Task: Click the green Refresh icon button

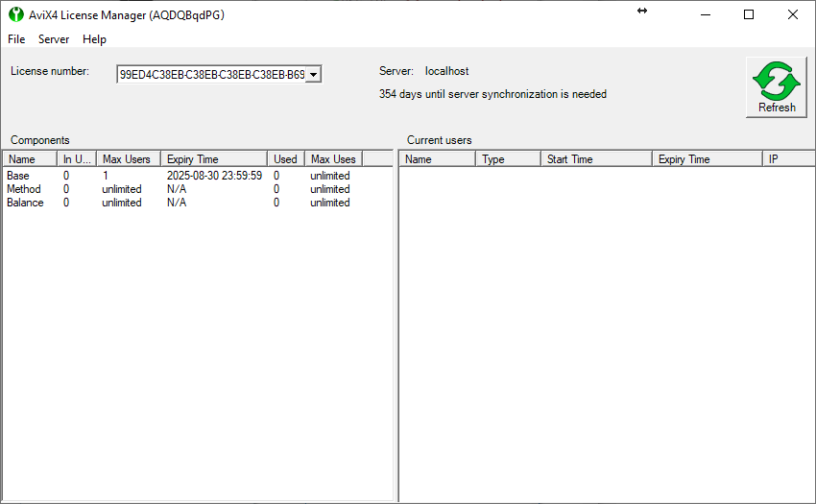Action: (x=776, y=87)
